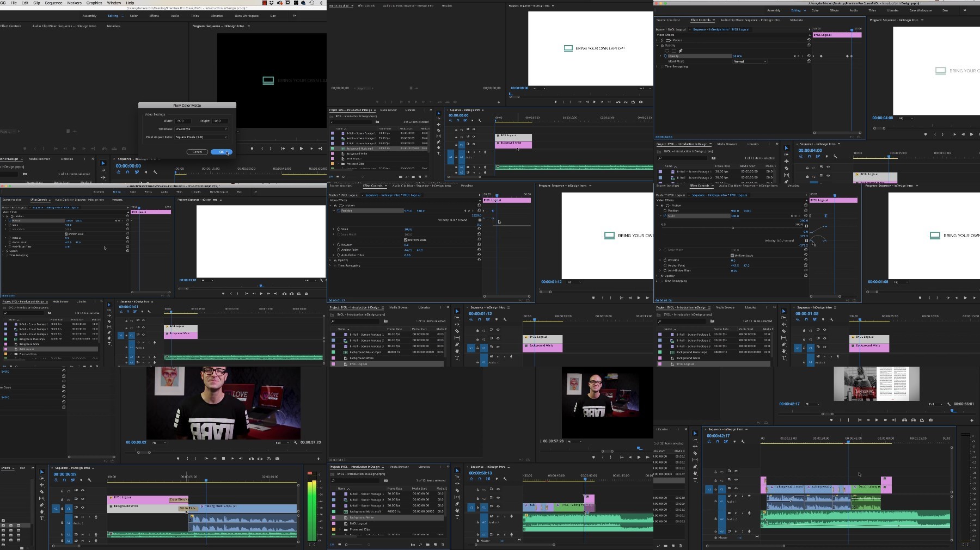Image resolution: width=980 pixels, height=550 pixels.
Task: Open timeline display settings wrench at 00:00:06:02
Action: click(89, 480)
